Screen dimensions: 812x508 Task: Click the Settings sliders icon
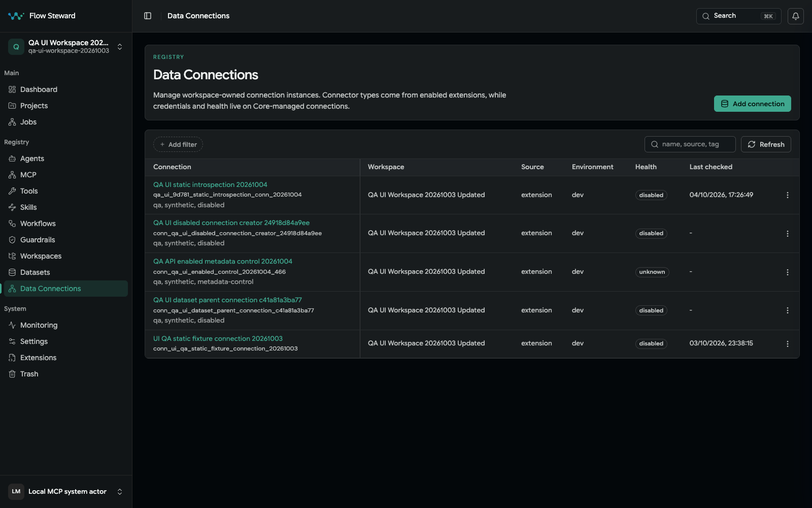12,341
